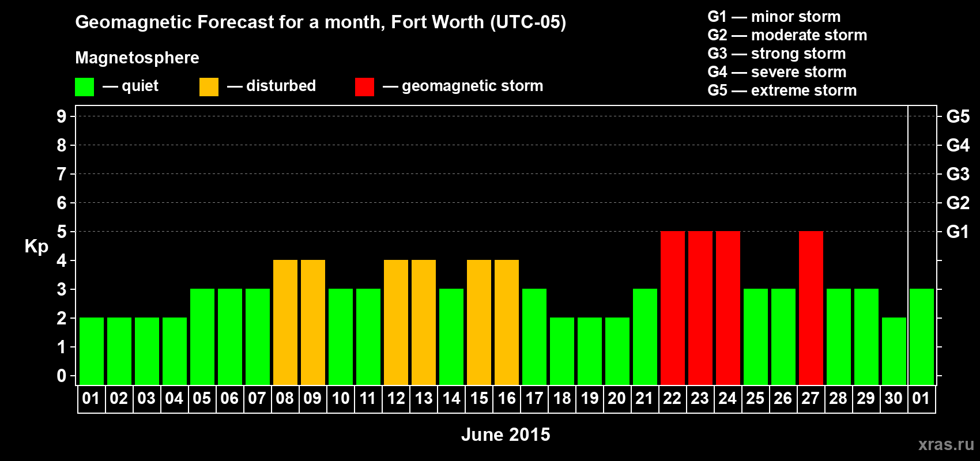Click the orange bar for day 12
The image size is (980, 461).
pos(396,322)
